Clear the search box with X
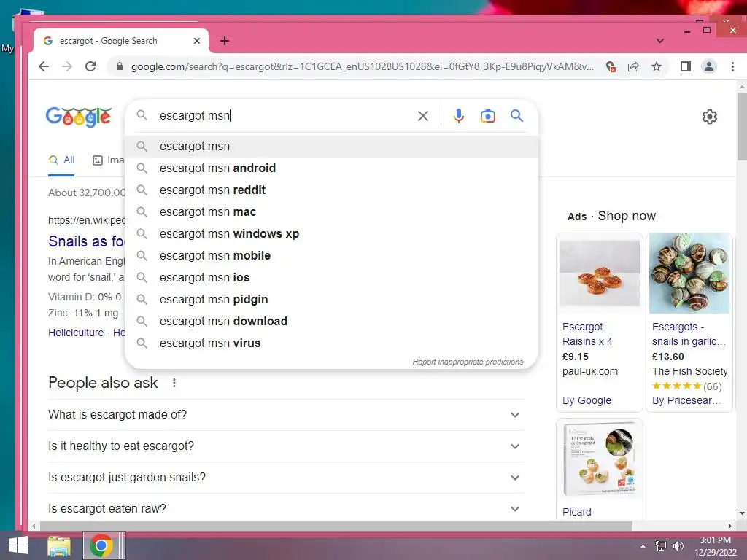Image resolution: width=747 pixels, height=560 pixels. tap(422, 116)
